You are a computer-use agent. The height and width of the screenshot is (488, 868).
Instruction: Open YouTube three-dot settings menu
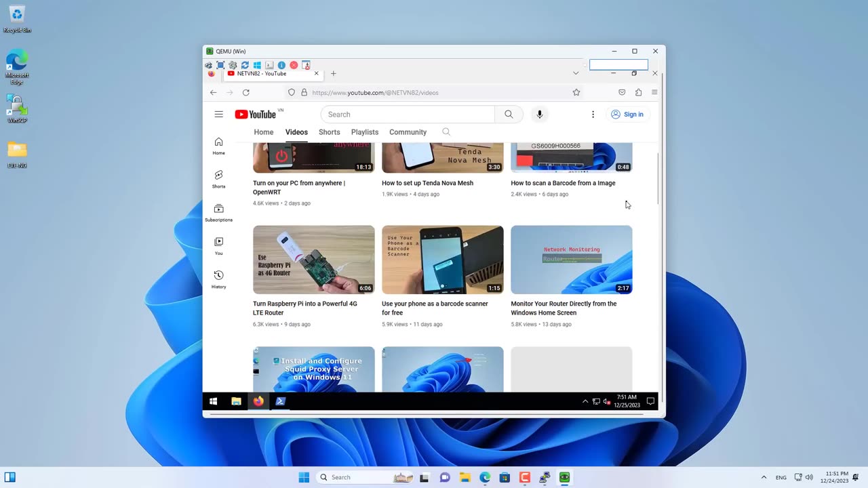pos(593,115)
